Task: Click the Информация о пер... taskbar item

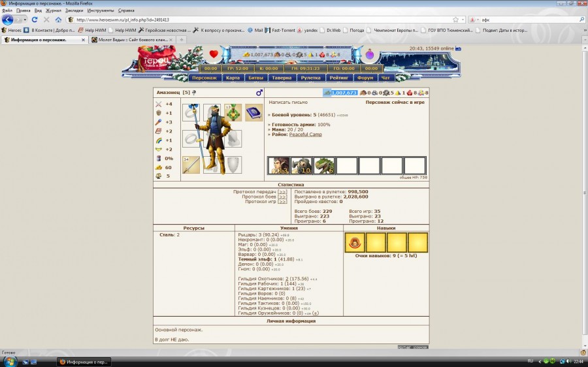Action: pos(84,362)
